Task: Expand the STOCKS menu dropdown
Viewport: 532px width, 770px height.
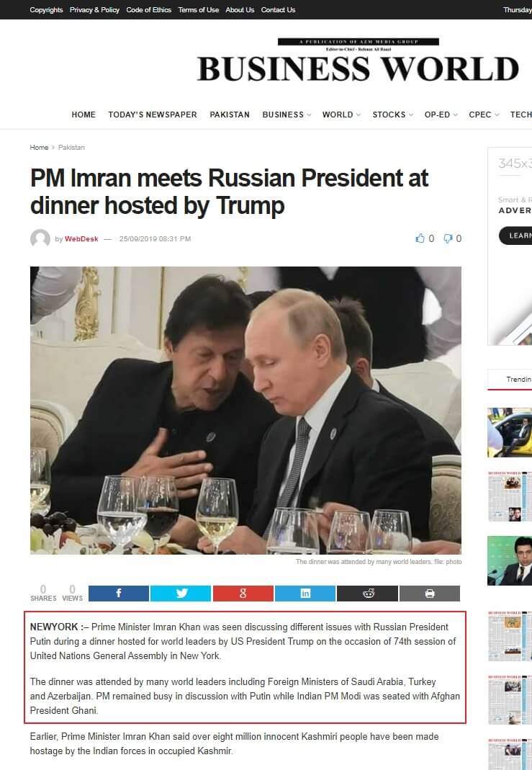Action: coord(392,115)
